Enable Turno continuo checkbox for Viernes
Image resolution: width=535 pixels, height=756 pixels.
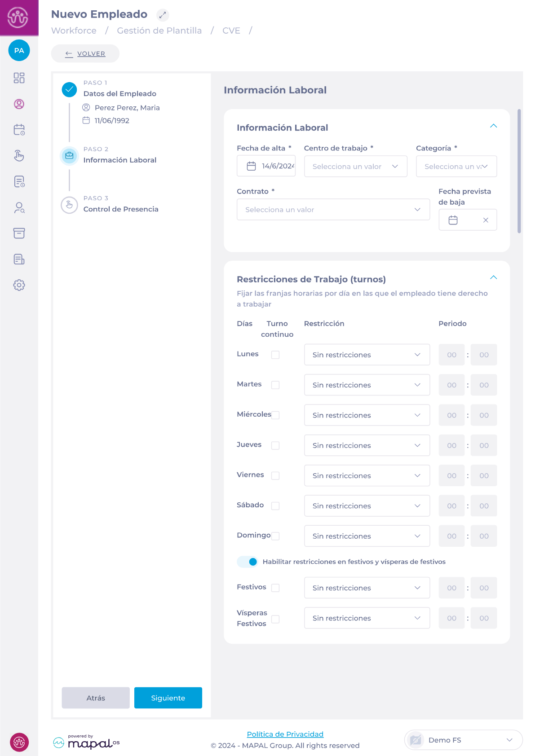[x=275, y=475]
